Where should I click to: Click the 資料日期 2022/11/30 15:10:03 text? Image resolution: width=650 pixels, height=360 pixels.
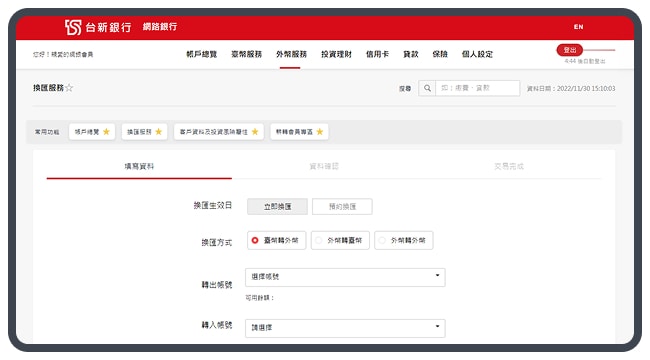pos(571,89)
